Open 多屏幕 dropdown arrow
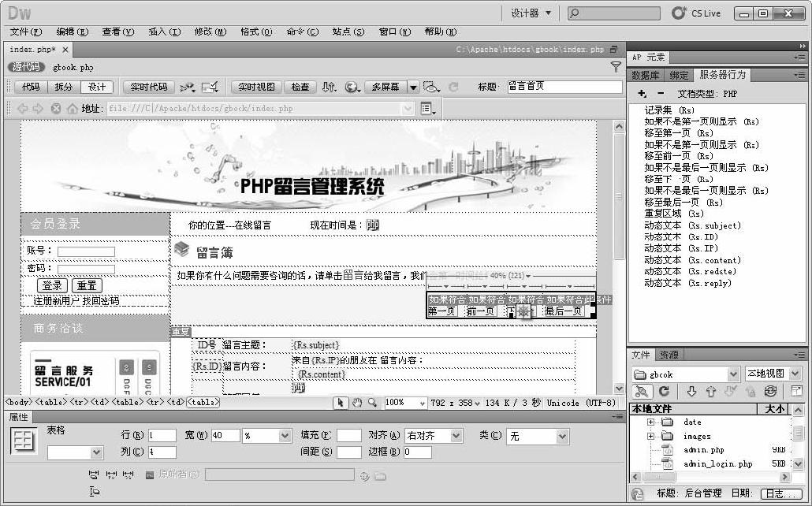 [413, 87]
